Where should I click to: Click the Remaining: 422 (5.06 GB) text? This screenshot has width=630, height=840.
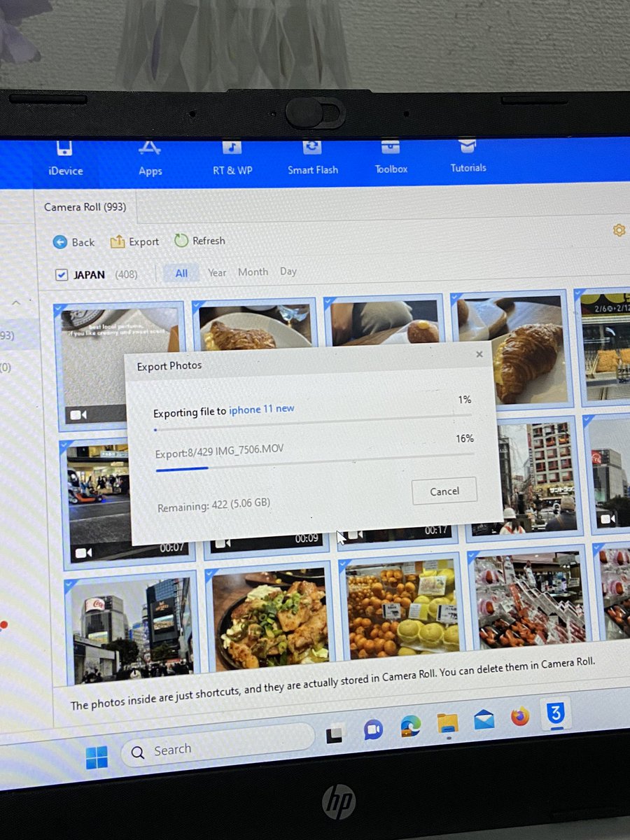[213, 505]
